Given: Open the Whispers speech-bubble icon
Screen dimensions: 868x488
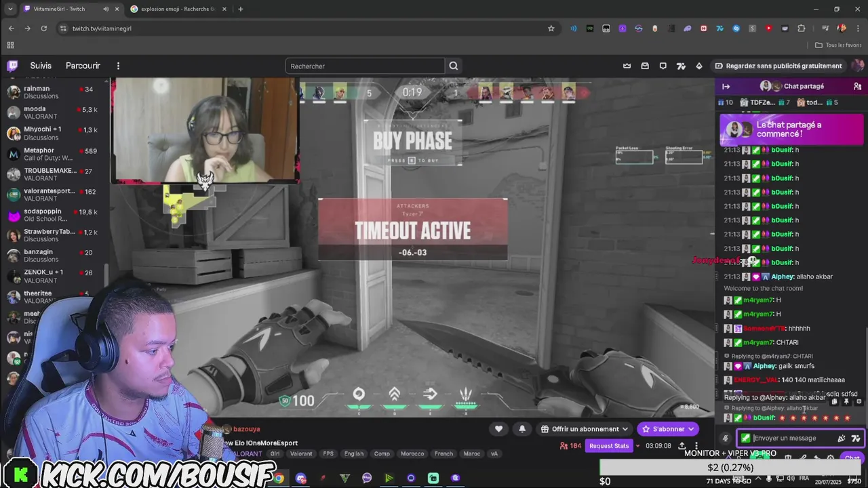Looking at the screenshot, I should 663,66.
